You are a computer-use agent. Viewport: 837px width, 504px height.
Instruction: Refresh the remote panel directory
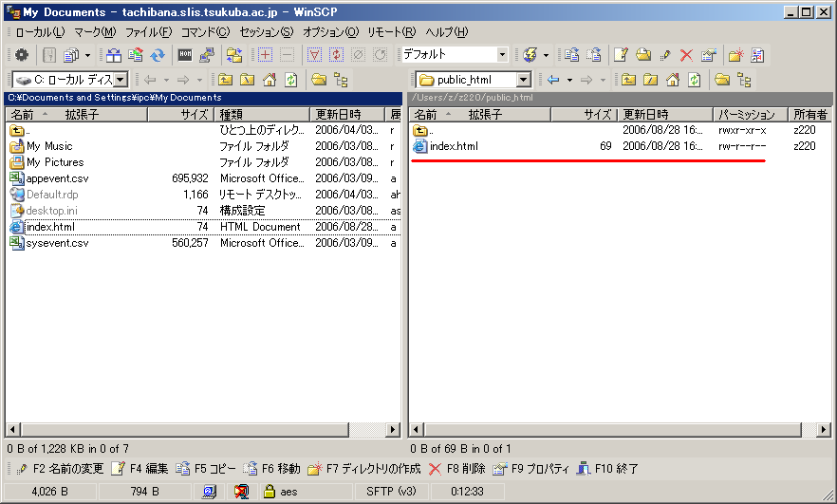point(694,80)
